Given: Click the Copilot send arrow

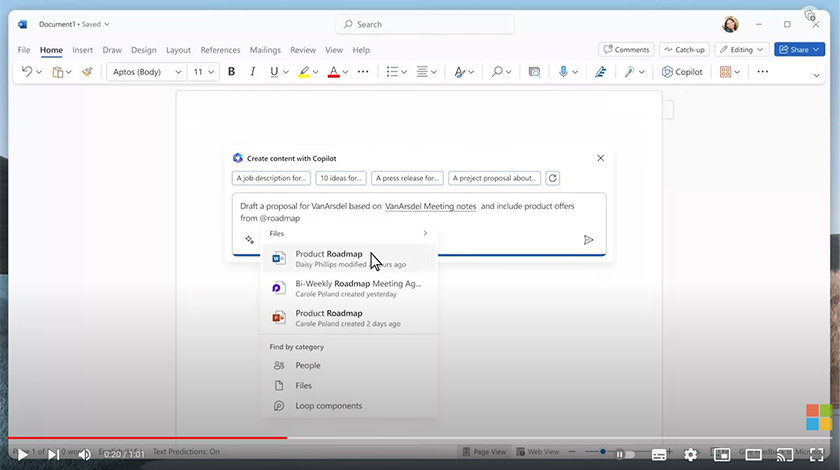Looking at the screenshot, I should pos(588,240).
